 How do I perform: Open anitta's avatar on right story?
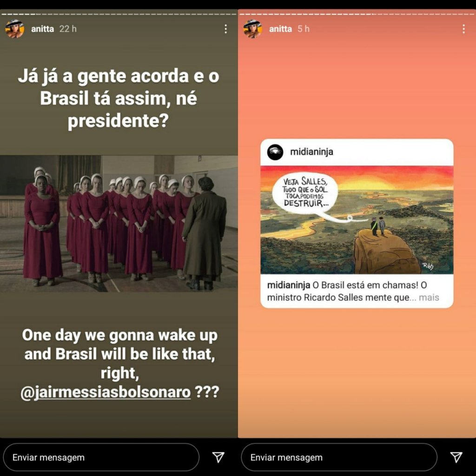coord(252,29)
